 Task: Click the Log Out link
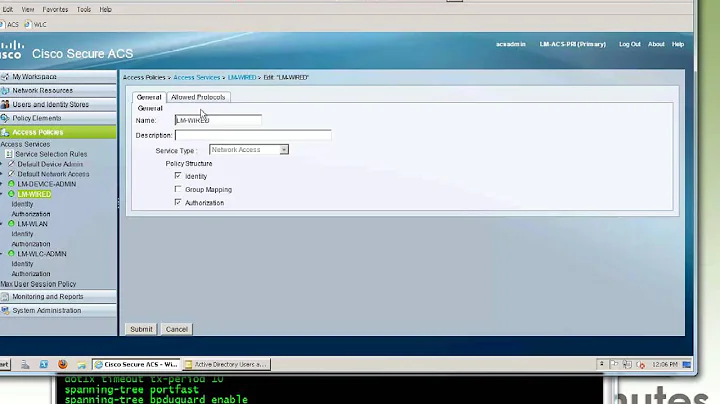coord(630,44)
